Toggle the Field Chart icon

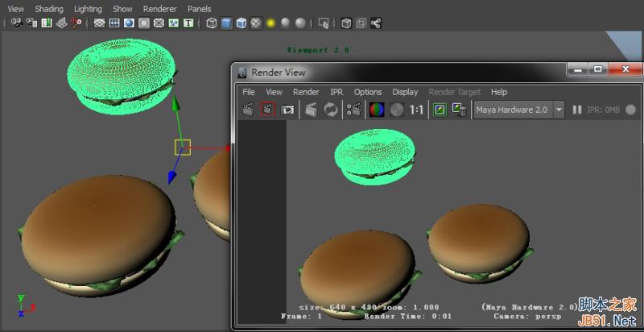point(159,23)
